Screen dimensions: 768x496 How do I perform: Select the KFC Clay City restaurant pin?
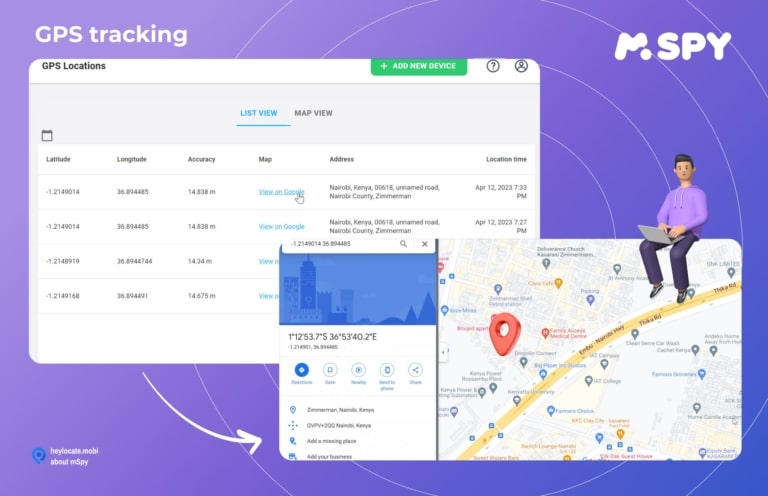pyautogui.click(x=620, y=434)
